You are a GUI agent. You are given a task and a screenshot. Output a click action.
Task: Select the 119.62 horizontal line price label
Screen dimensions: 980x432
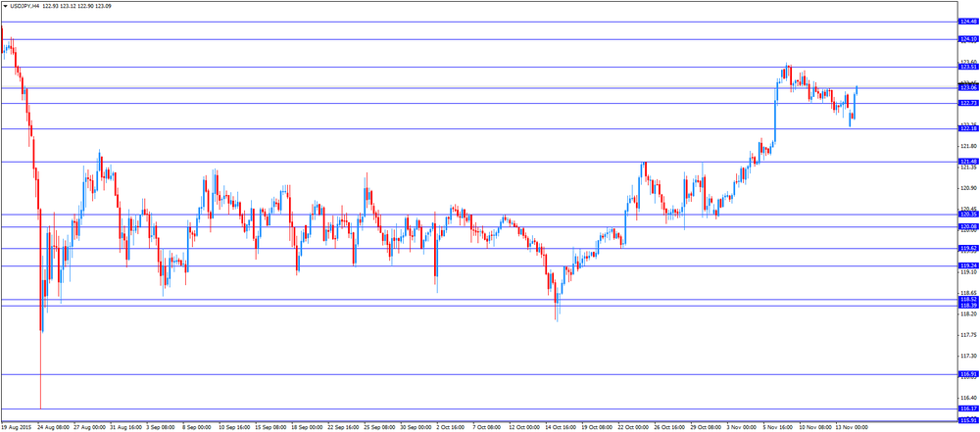pyautogui.click(x=968, y=248)
